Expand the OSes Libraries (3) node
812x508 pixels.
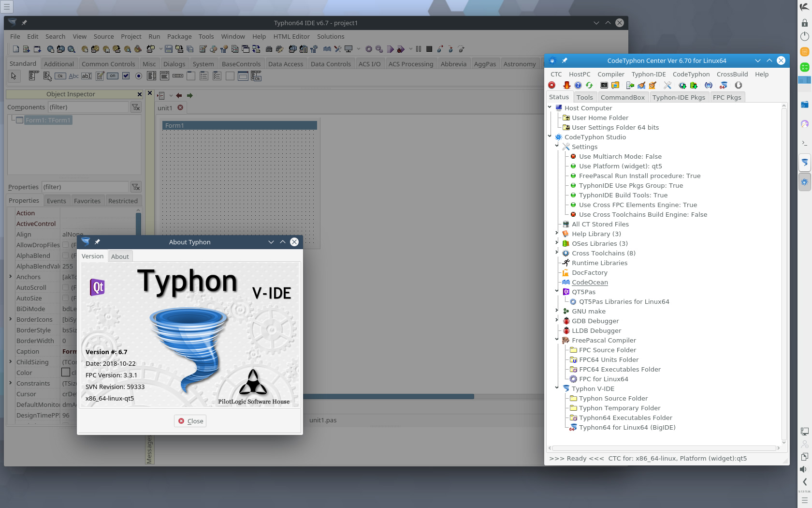pyautogui.click(x=557, y=243)
